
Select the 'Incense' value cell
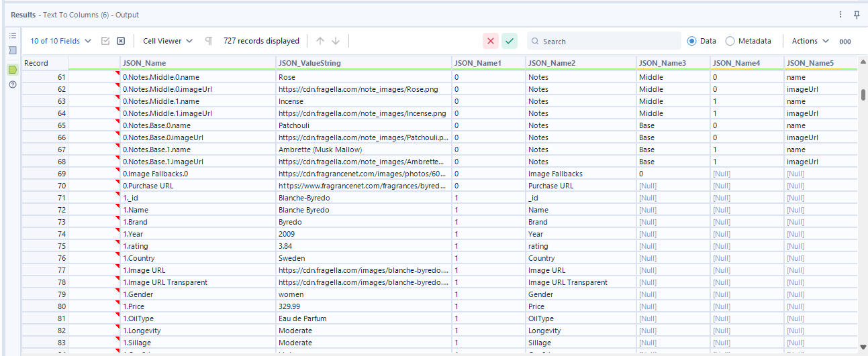tap(364, 101)
